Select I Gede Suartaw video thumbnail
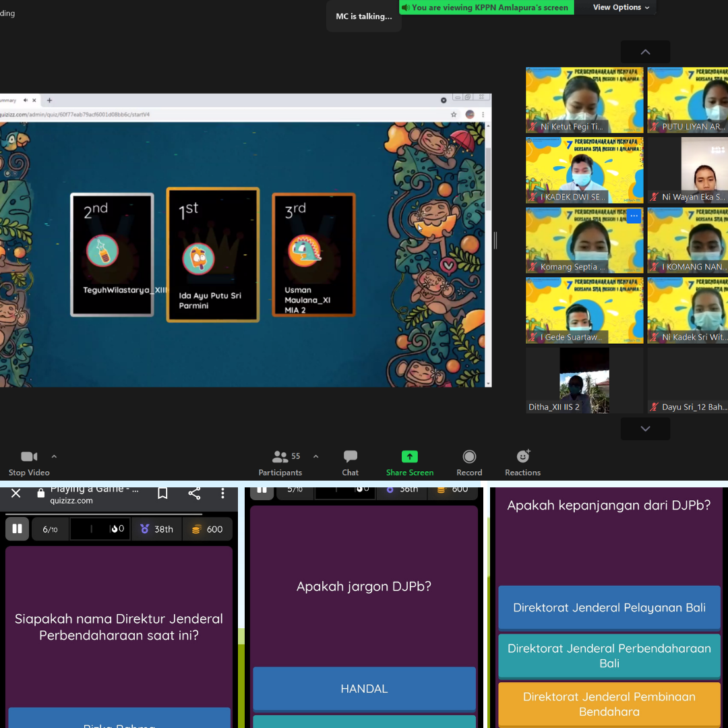This screenshot has width=728, height=728. pyautogui.click(x=584, y=311)
